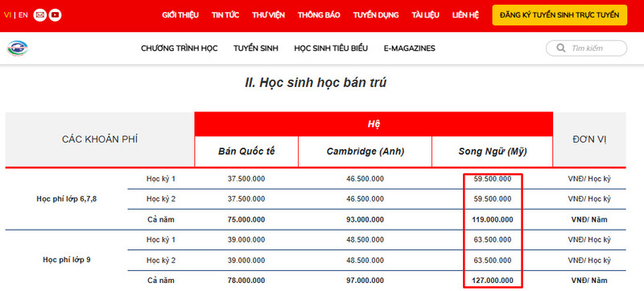Click the Song Ngữ (Mỹ) column header
Image resolution: width=644 pixels, height=291 pixels.
pyautogui.click(x=493, y=152)
